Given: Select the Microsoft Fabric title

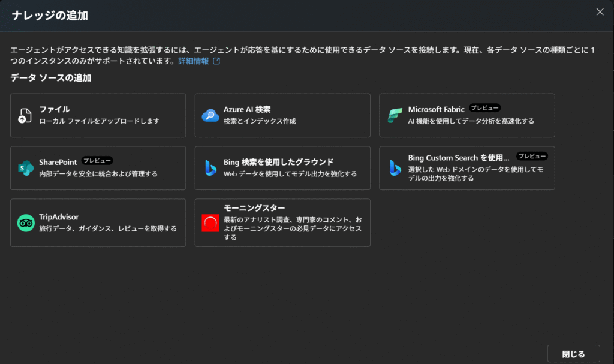Looking at the screenshot, I should tap(437, 109).
